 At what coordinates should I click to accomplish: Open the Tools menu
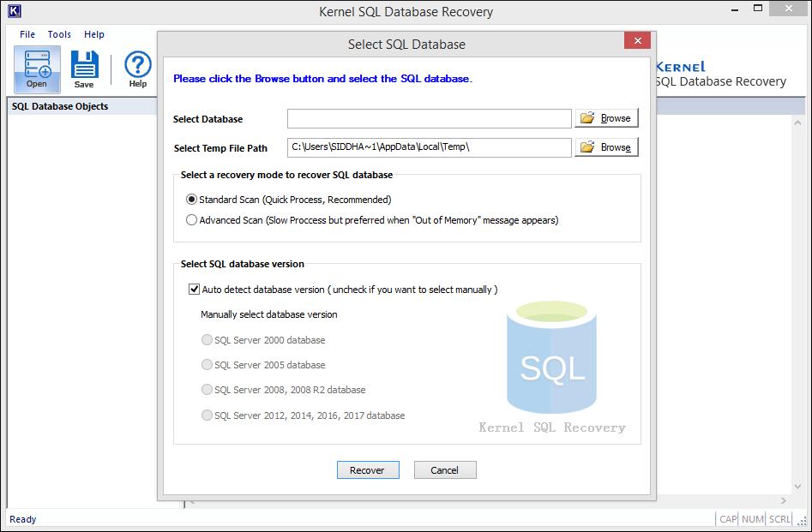(x=59, y=34)
